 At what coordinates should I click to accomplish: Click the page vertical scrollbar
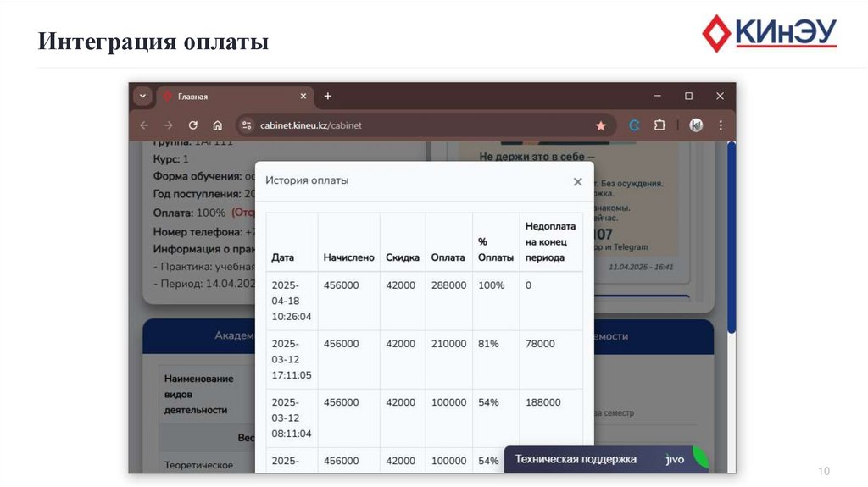(x=732, y=238)
